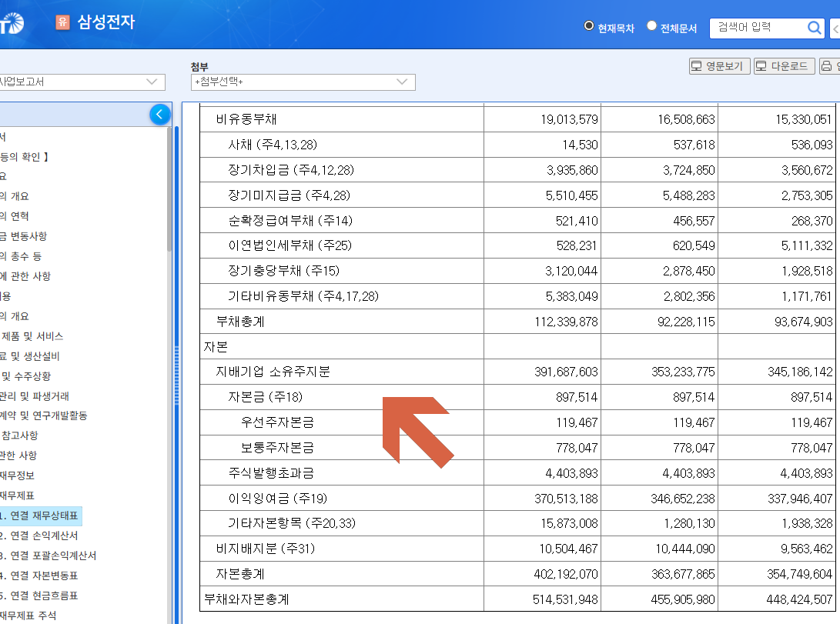This screenshot has height=624, width=840.
Task: Open 4. 연결 자본변동표 in the tree
Action: coord(39,576)
